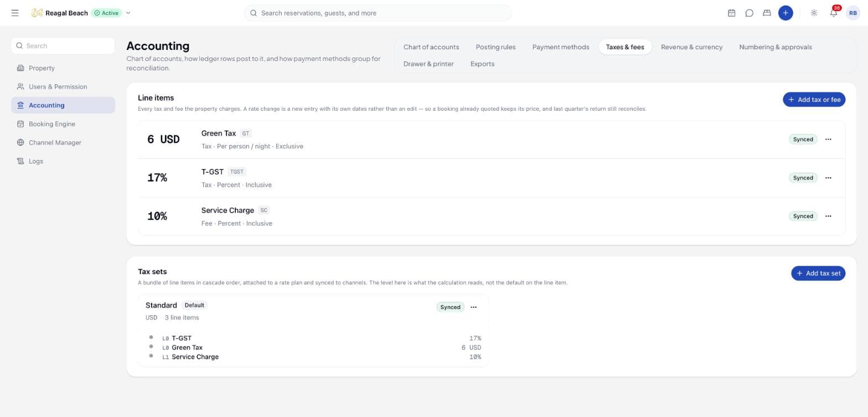Click the T-GST line item name
This screenshot has width=868, height=417.
213,172
